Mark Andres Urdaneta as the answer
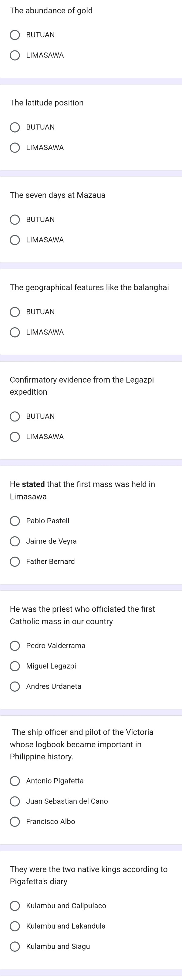 click(x=15, y=686)
